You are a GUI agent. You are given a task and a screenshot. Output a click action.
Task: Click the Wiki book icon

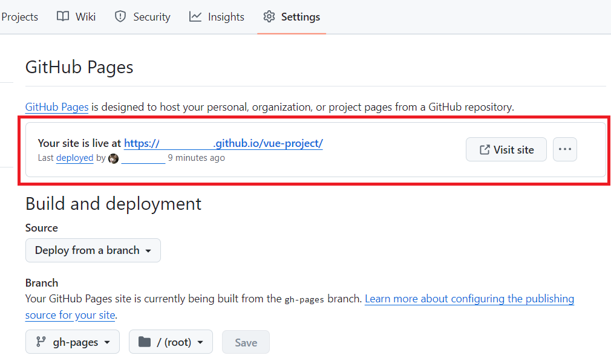pos(63,16)
